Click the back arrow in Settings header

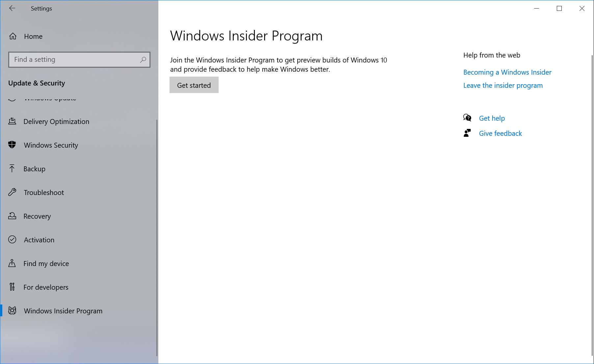12,9
